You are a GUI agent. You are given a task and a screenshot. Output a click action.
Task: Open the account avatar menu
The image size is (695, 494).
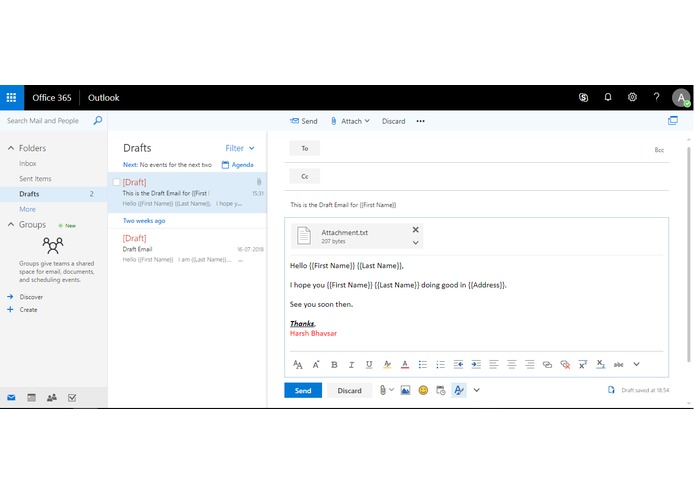point(681,97)
